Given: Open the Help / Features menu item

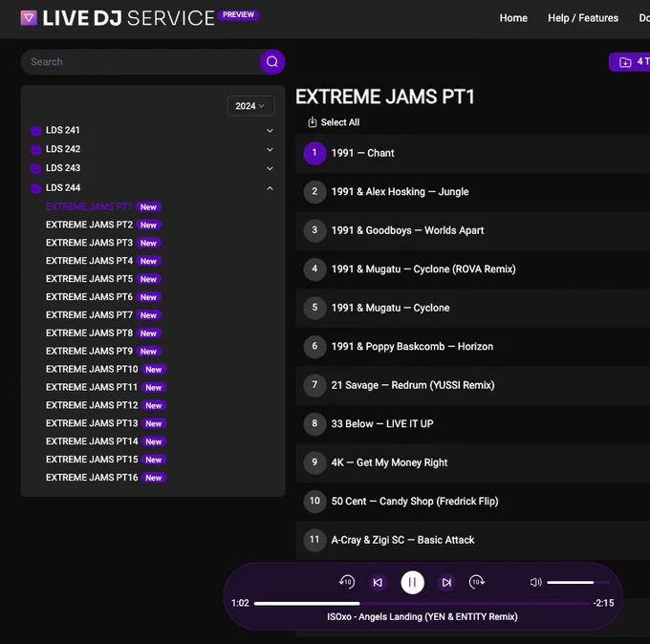Looking at the screenshot, I should click(583, 18).
